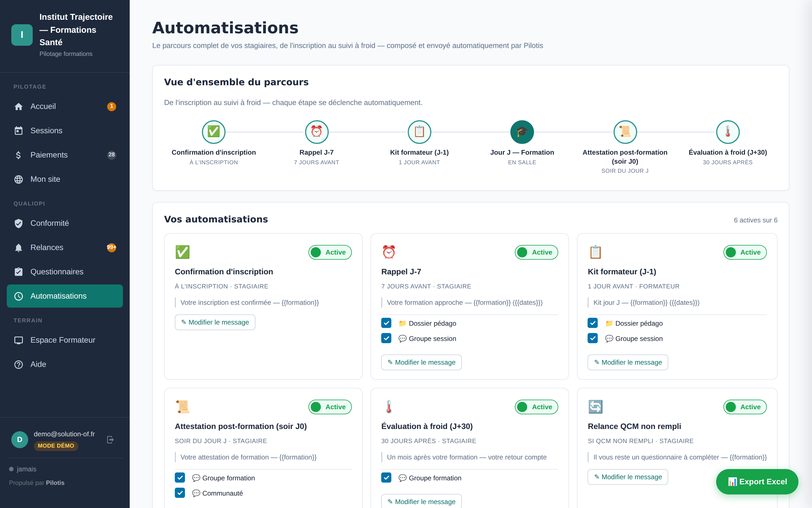Click the Accueil home icon
Screen dimensions: 812x508
[18, 106]
